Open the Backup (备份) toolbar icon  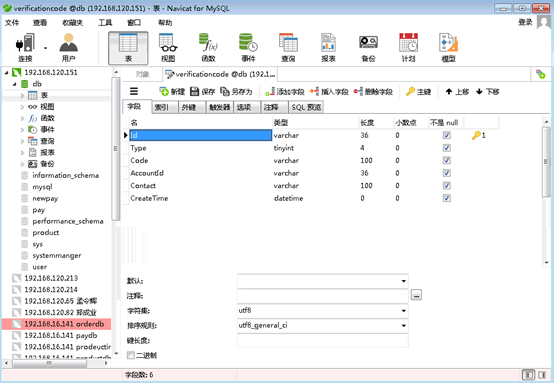point(369,47)
